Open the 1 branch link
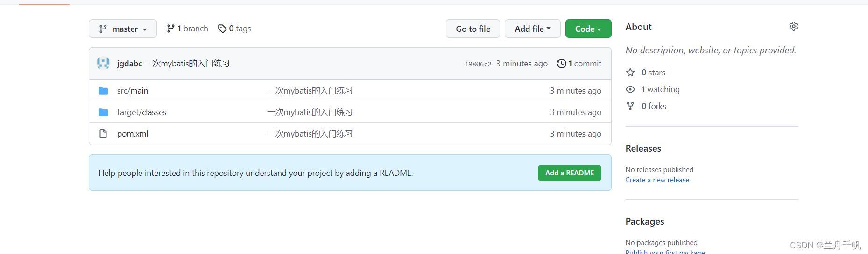Screen dimensions: 868x254 point(188,29)
